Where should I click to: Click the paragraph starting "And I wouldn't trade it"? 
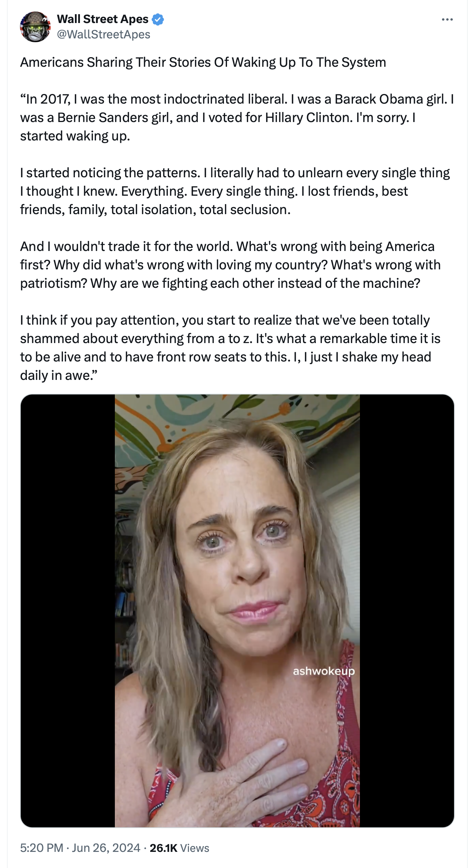tap(230, 265)
